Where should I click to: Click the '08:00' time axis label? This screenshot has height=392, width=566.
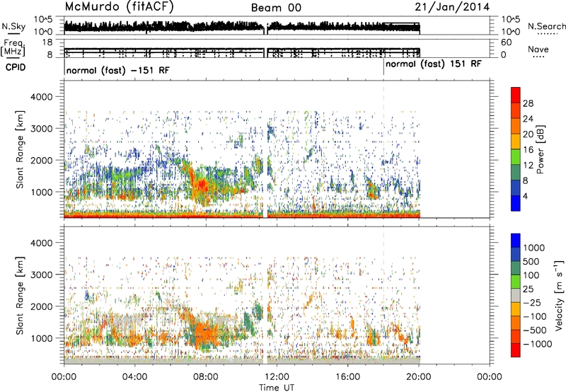pyautogui.click(x=206, y=377)
